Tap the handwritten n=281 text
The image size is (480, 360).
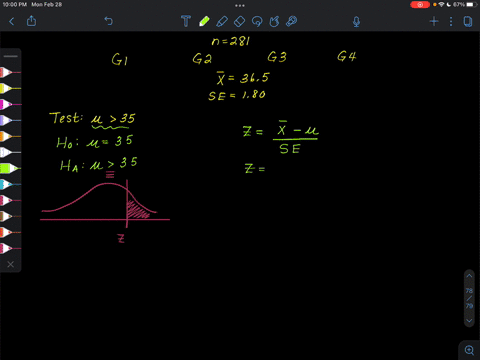click(x=231, y=41)
